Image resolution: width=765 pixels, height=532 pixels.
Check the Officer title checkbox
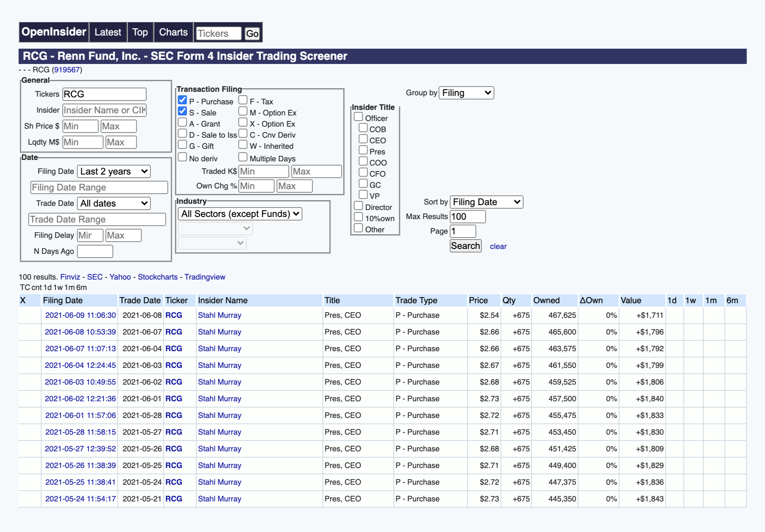[358, 117]
